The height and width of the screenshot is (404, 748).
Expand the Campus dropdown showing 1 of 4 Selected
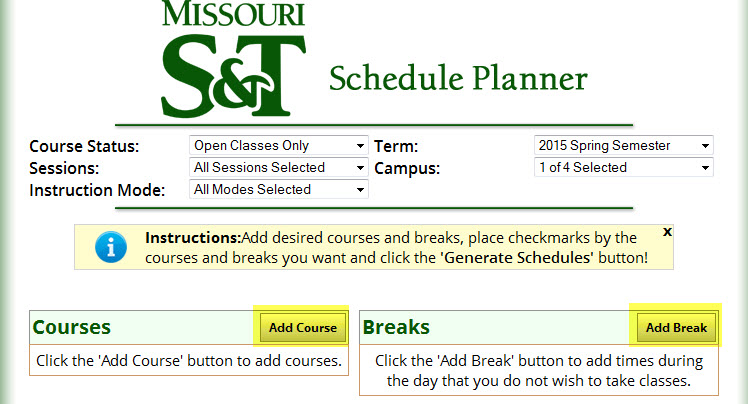[x=623, y=167]
